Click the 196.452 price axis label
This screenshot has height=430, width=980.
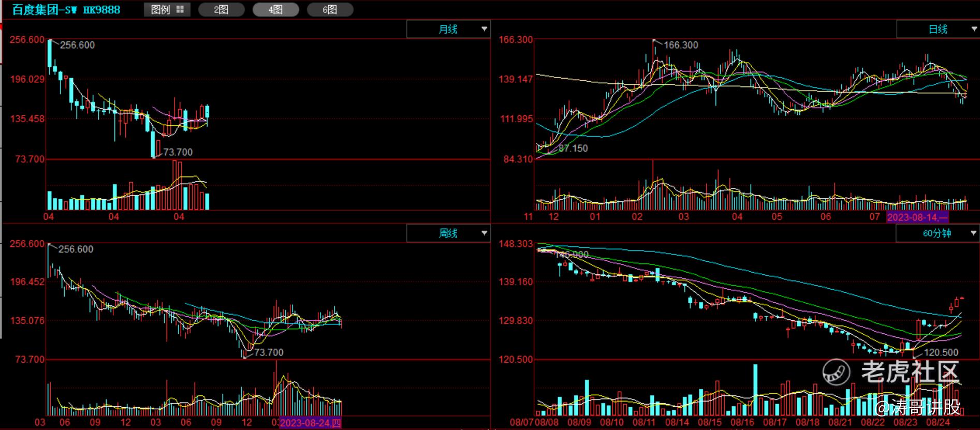pos(27,282)
